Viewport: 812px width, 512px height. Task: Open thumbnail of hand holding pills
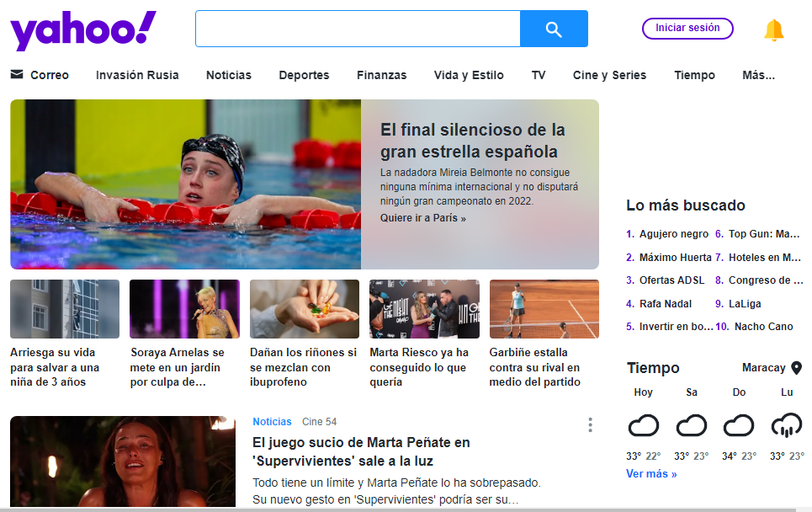pos(305,309)
